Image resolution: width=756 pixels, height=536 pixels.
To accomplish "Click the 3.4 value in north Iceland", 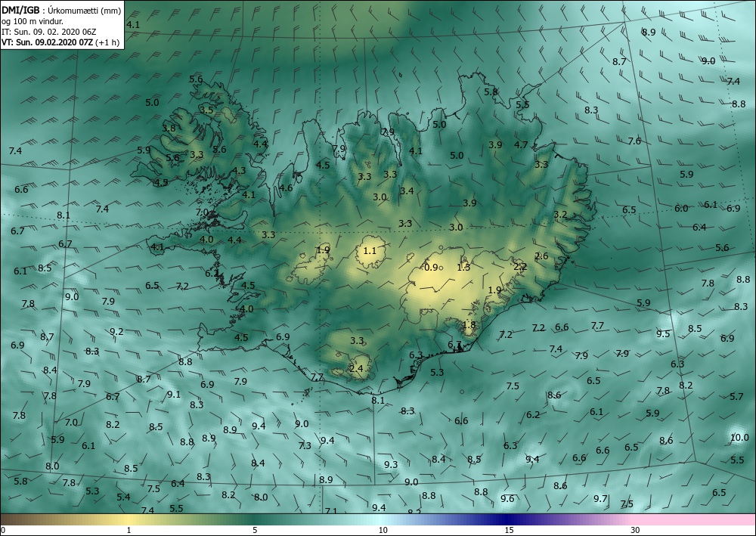I will tap(407, 191).
